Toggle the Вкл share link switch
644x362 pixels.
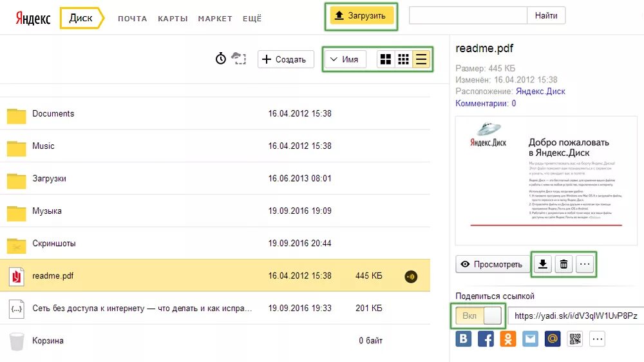pyautogui.click(x=478, y=316)
